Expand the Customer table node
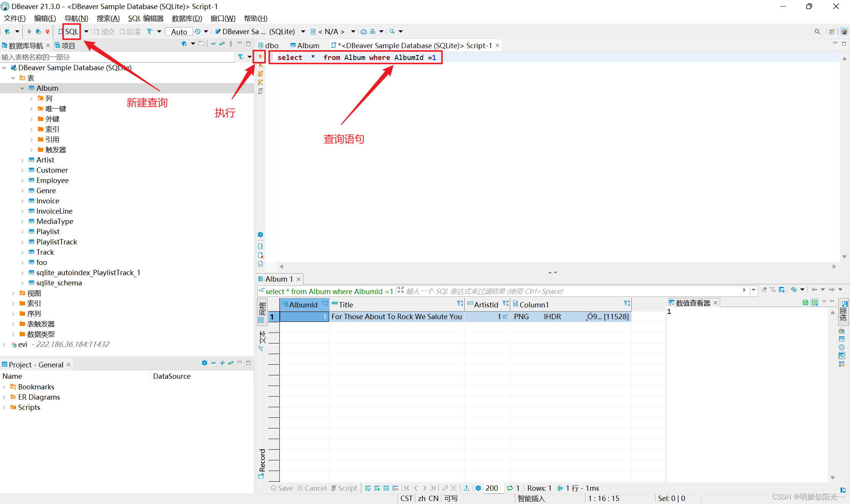Screen dimensions: 850x504 (x=22, y=170)
